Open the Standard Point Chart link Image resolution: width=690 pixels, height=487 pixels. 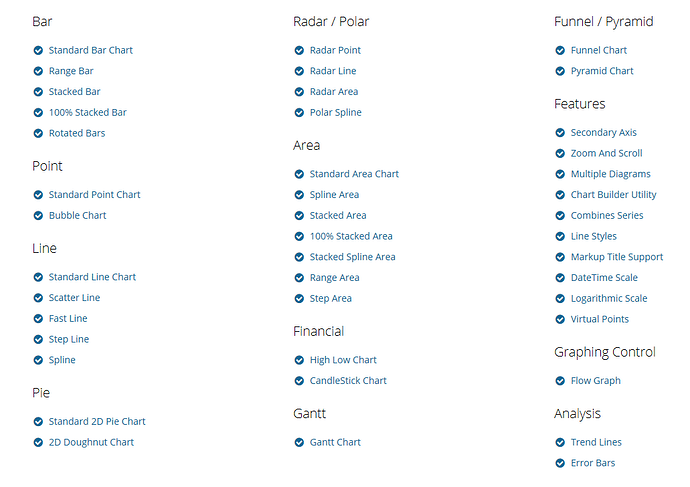click(94, 195)
